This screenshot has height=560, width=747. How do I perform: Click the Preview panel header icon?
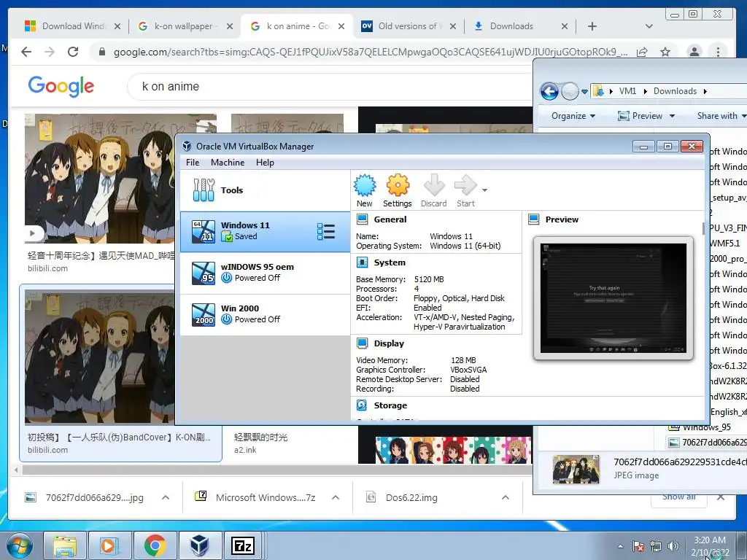534,219
